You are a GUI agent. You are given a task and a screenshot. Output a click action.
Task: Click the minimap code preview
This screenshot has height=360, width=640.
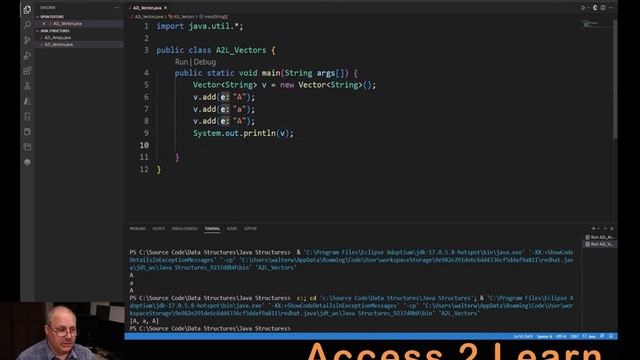591,24
